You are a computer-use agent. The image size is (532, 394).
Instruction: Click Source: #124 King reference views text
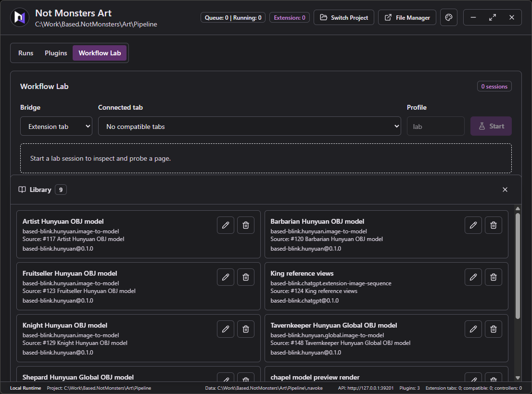tap(314, 291)
